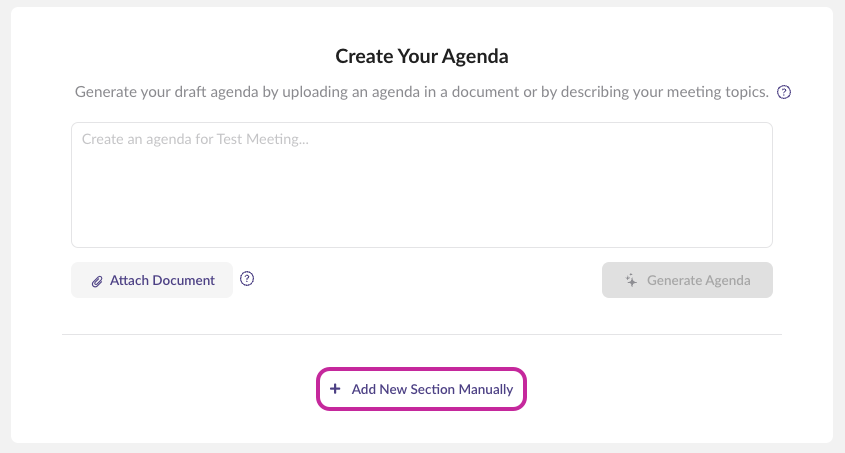845x453 pixels.
Task: Open the help icon beside the agenda description
Action: point(784,92)
